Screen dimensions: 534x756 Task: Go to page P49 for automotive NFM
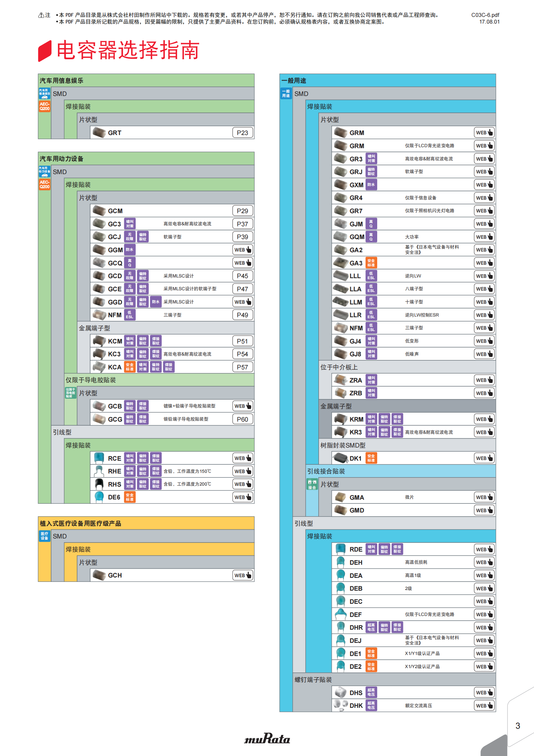point(242,315)
